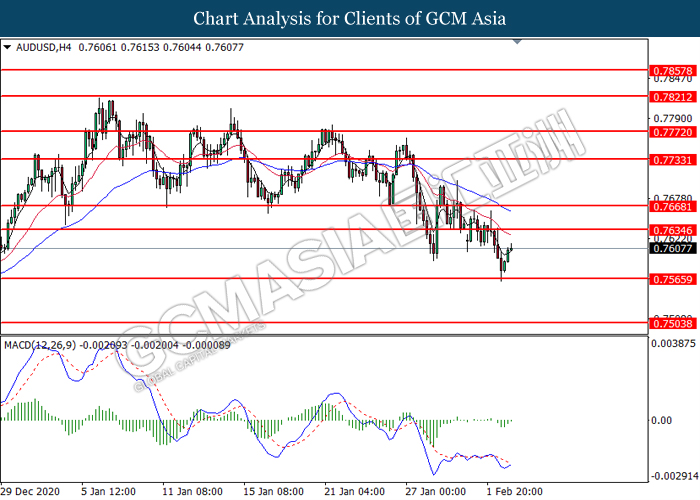Select the 0.75659 support price label

673,279
